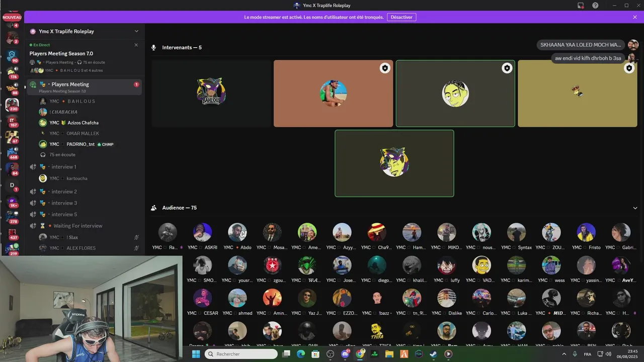Viewport: 644px width, 362px height.
Task: Join the Waiting For interview channel
Action: coord(85,226)
